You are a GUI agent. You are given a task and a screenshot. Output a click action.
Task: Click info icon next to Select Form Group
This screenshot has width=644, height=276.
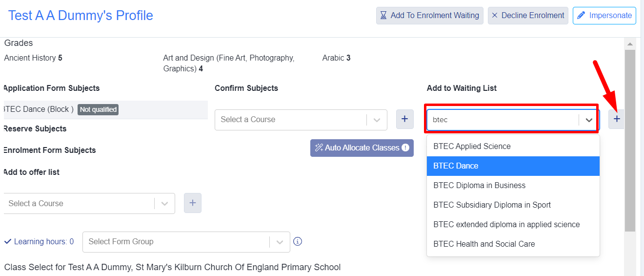click(298, 241)
